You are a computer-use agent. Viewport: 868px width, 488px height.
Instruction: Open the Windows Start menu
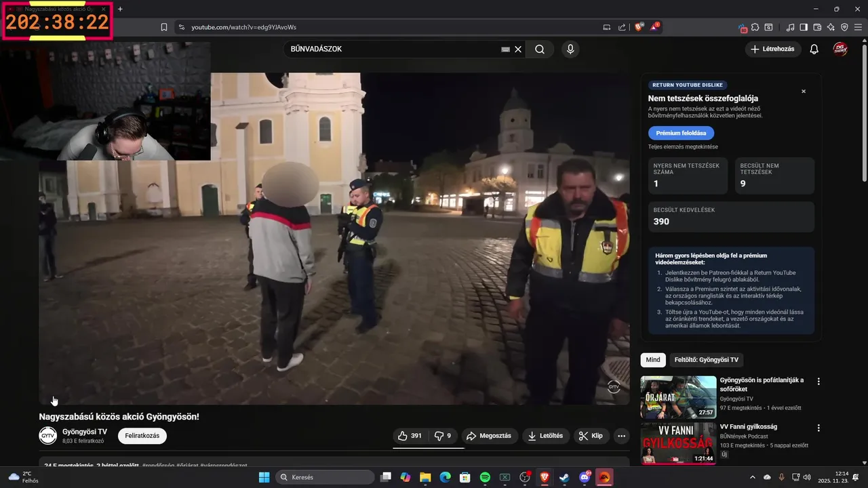pos(264,477)
